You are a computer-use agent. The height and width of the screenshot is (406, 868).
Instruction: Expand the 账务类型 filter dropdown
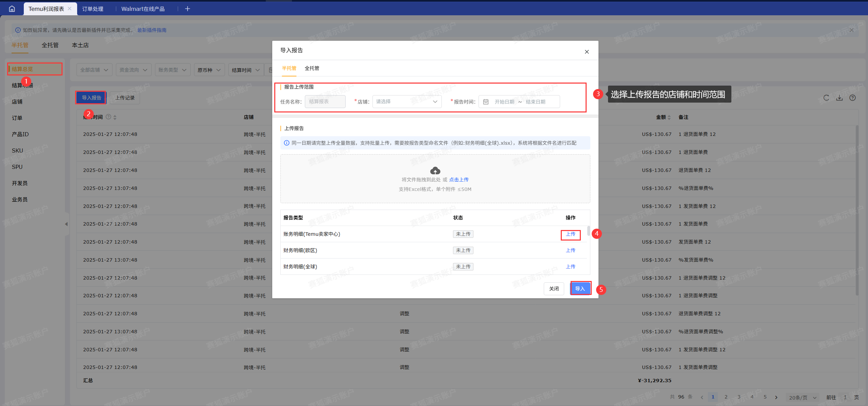[x=173, y=70]
